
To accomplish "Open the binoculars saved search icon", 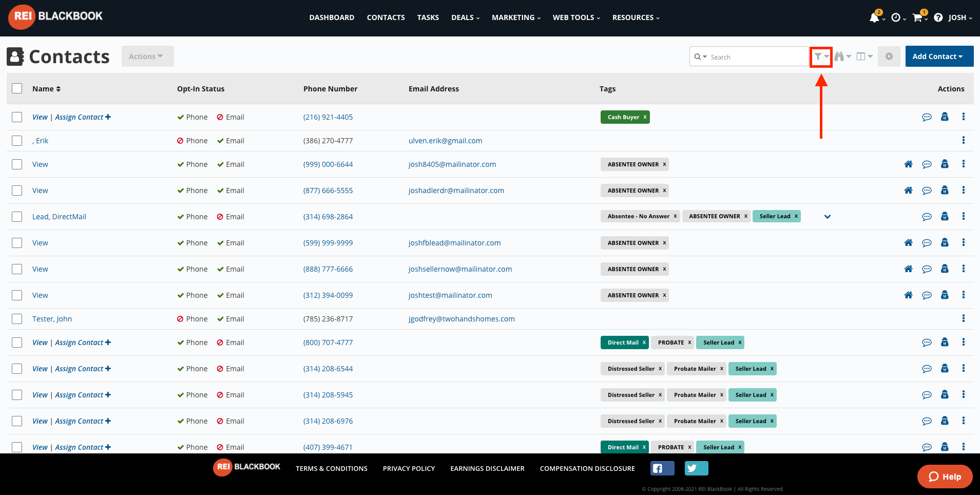I will pos(842,56).
